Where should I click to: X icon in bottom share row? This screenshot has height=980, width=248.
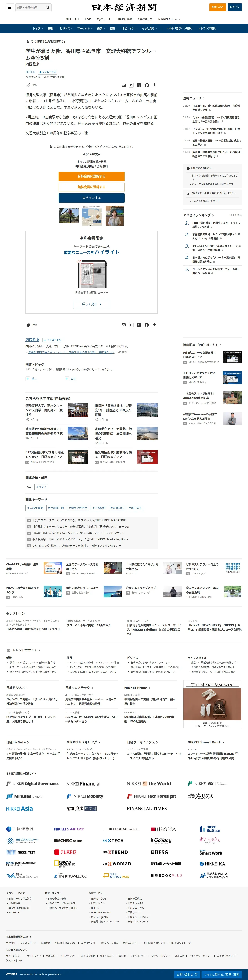click(139, 325)
